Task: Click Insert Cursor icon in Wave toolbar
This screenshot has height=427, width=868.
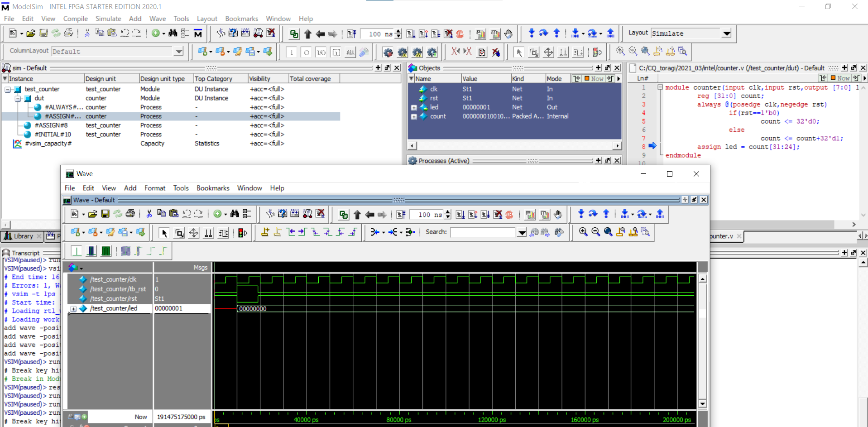Action: click(265, 232)
